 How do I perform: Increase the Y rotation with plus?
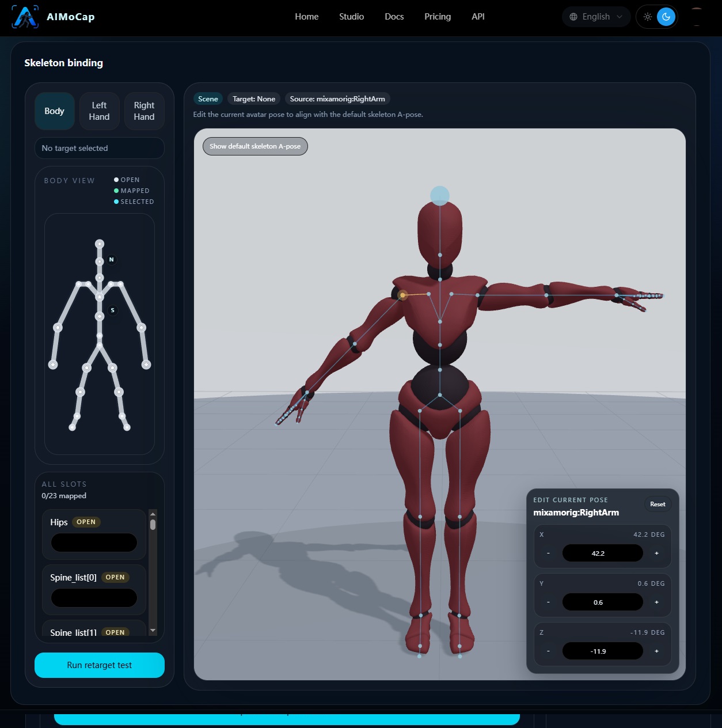(x=656, y=602)
